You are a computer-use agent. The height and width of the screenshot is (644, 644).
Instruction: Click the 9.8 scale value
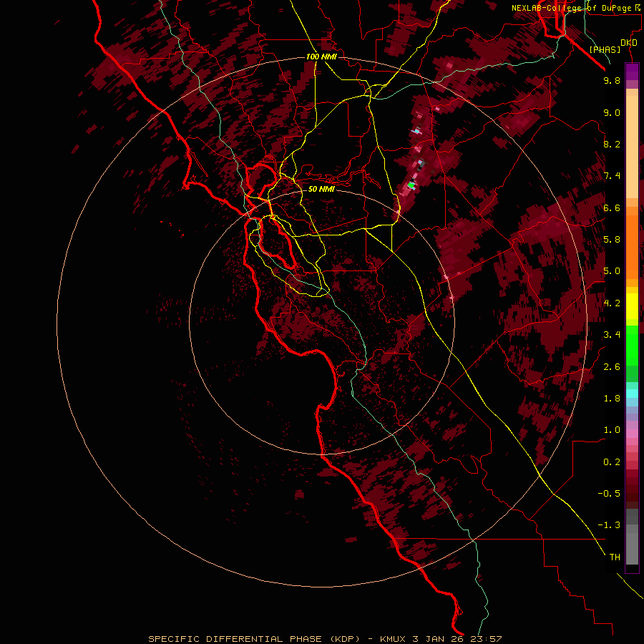[612, 80]
